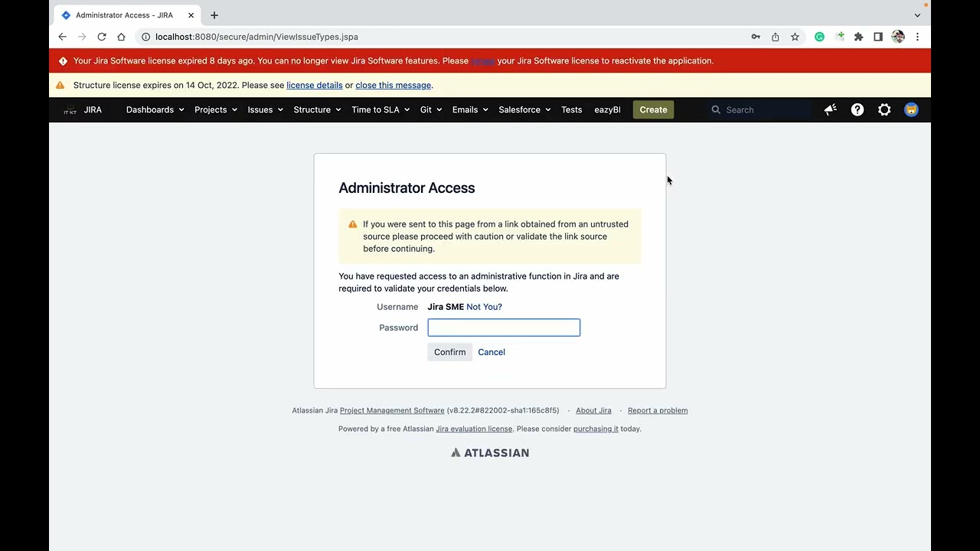
Task: Open Jira feedback megaphone icon
Action: 831,110
